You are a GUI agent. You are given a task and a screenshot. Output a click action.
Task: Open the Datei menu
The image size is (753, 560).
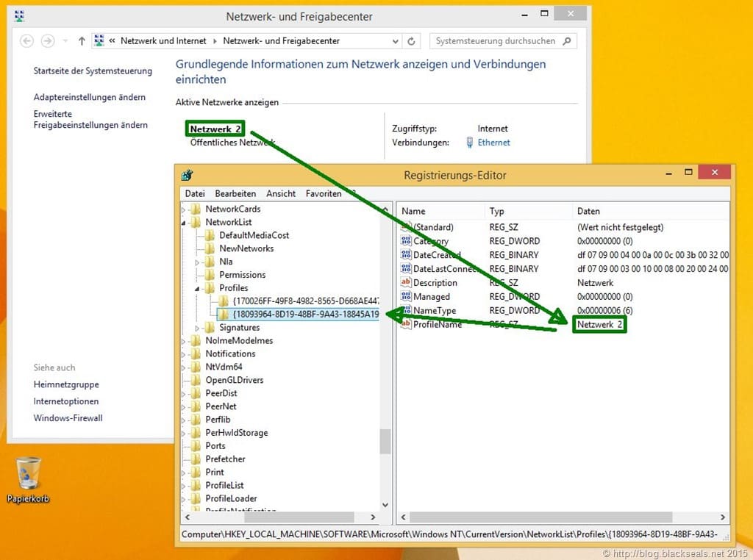click(x=195, y=193)
